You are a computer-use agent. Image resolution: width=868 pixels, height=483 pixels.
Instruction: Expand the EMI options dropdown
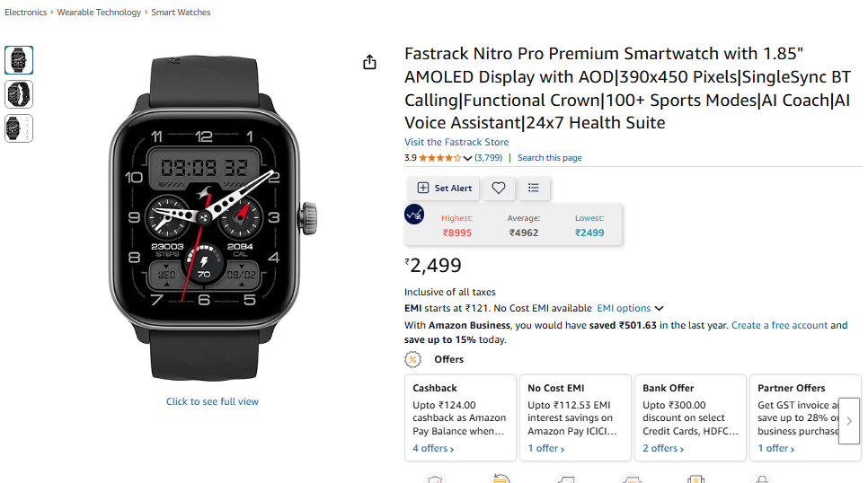[x=630, y=308]
